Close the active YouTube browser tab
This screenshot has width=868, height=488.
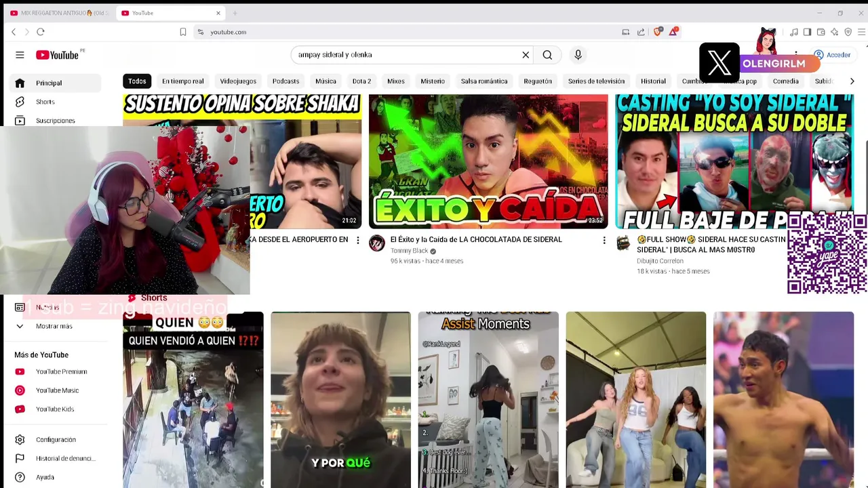pyautogui.click(x=218, y=13)
